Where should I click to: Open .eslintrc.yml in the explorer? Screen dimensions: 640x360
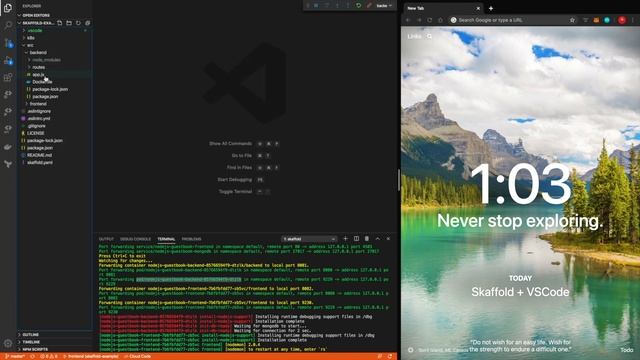point(39,119)
